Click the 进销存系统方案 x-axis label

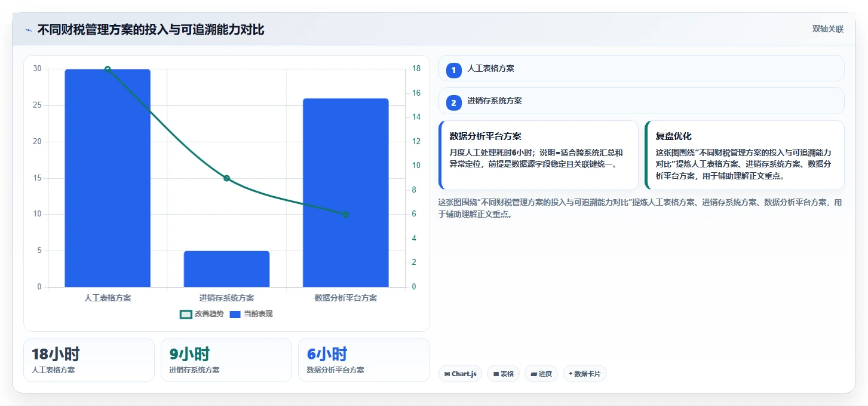coord(226,298)
